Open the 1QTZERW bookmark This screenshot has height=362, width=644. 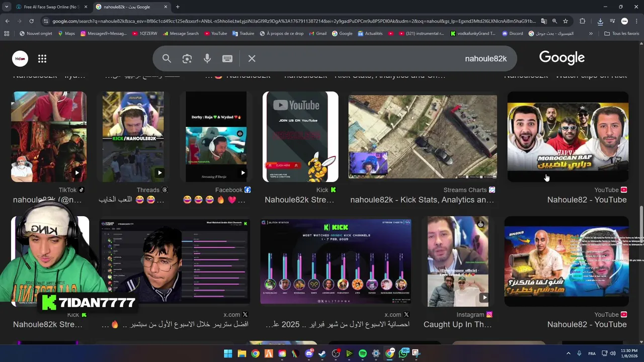[x=145, y=34]
